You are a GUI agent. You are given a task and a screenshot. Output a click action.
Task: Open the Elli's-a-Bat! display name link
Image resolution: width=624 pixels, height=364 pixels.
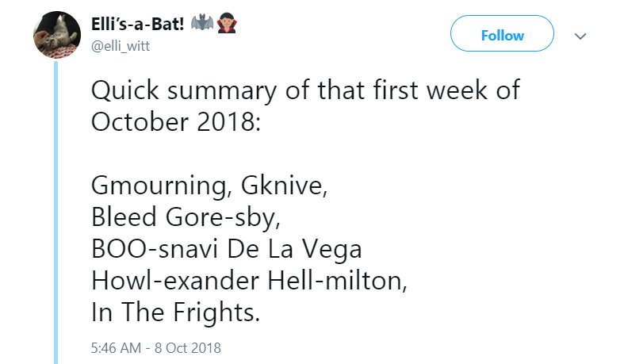(x=137, y=25)
